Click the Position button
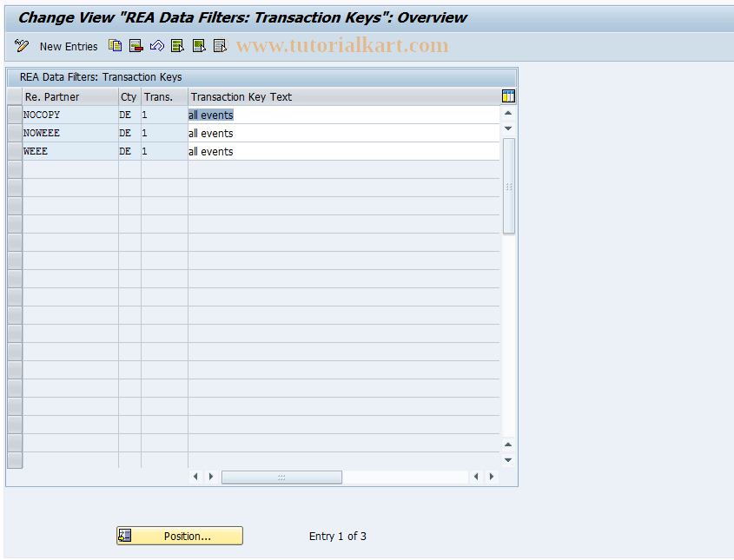This screenshot has height=560, width=734. 179,536
